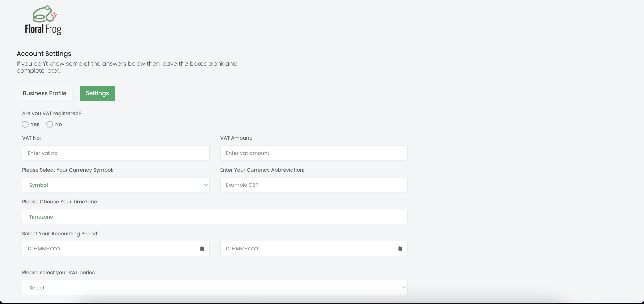Click the chevron on the VAT period dropdown
Screen dimensions: 644x304
tap(404, 287)
